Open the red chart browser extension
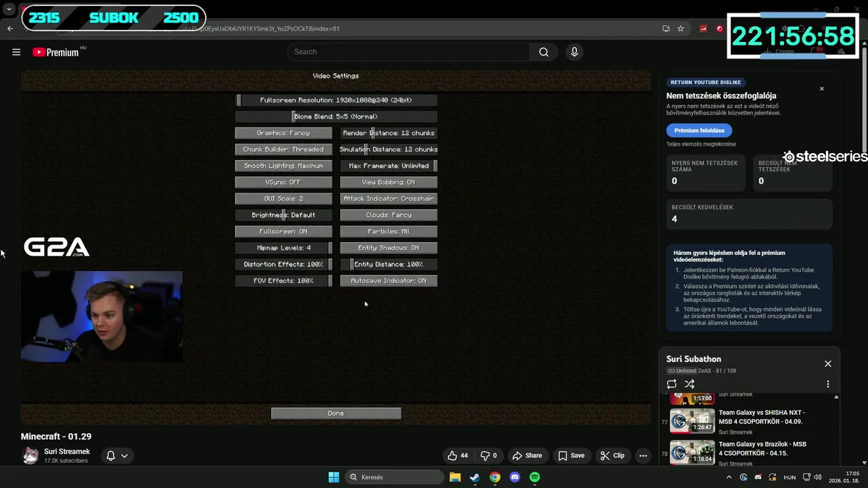868x488 pixels. click(703, 28)
